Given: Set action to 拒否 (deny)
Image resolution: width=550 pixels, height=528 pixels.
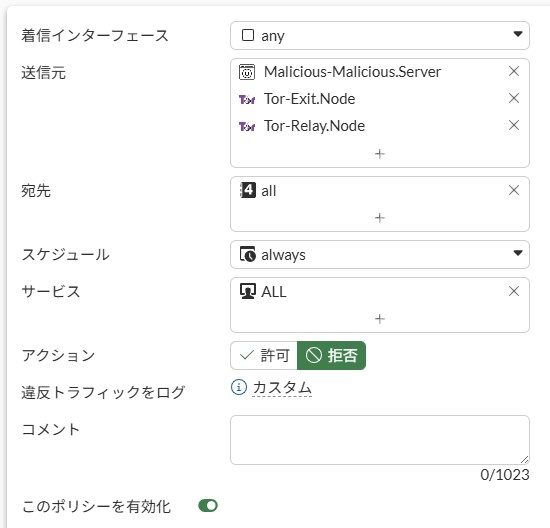Looking at the screenshot, I should [331, 355].
